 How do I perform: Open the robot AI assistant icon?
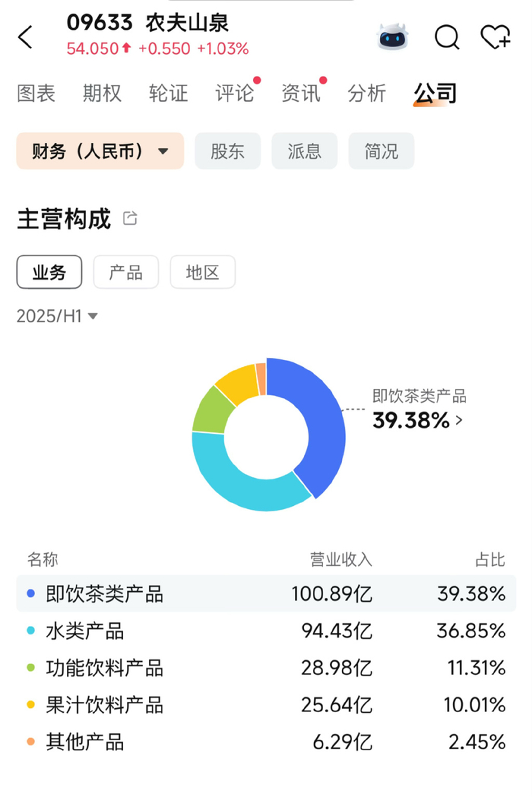point(394,36)
